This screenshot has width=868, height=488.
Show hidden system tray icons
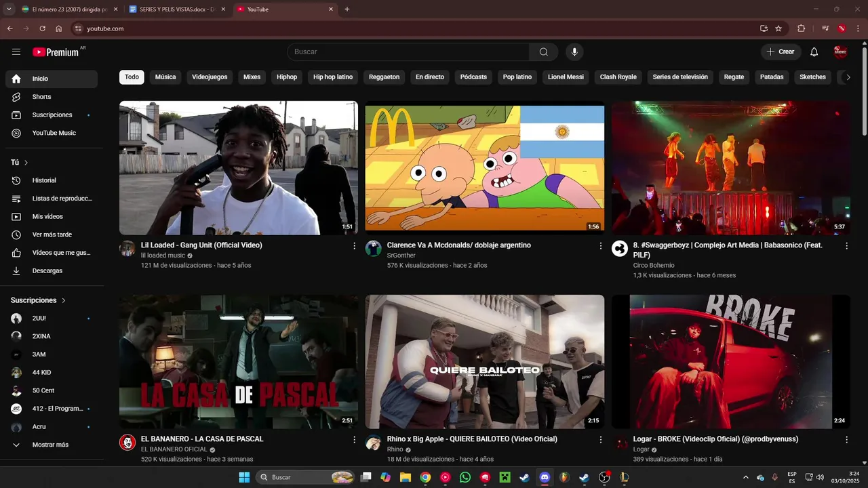[746, 477]
